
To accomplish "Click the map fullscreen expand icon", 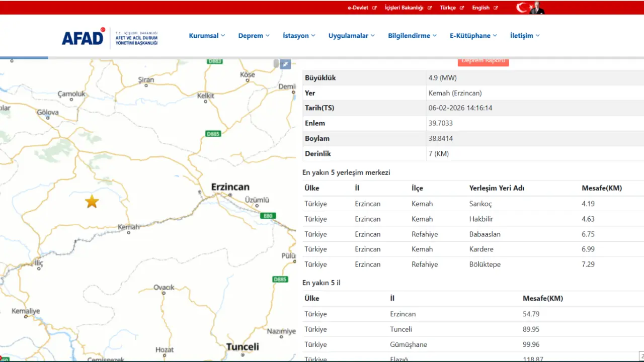I will 285,64.
